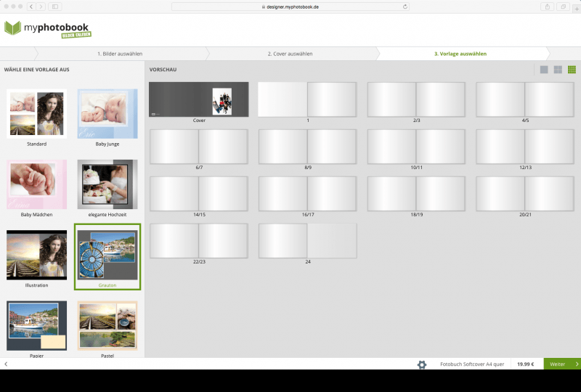
Task: Open pages 14/15 preview spread
Action: pos(199,193)
